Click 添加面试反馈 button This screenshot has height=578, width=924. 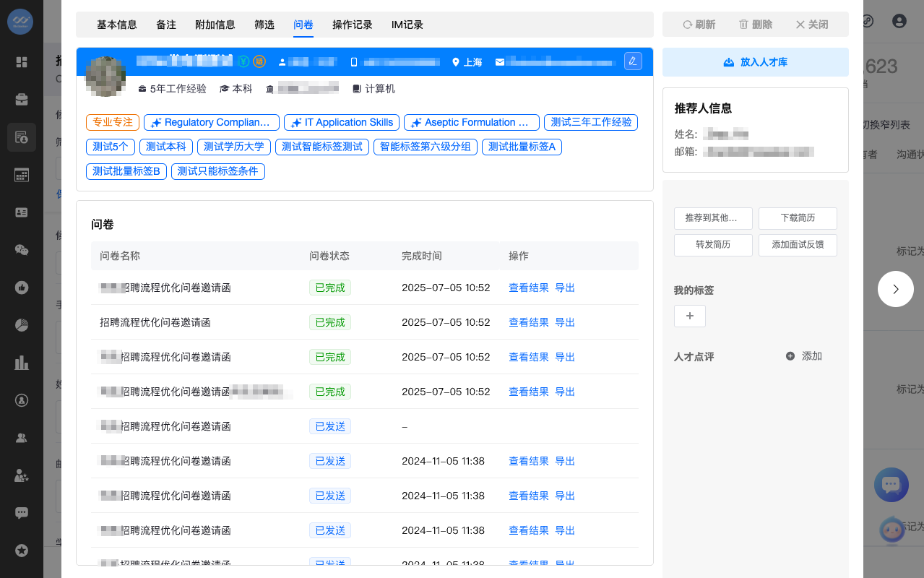798,245
